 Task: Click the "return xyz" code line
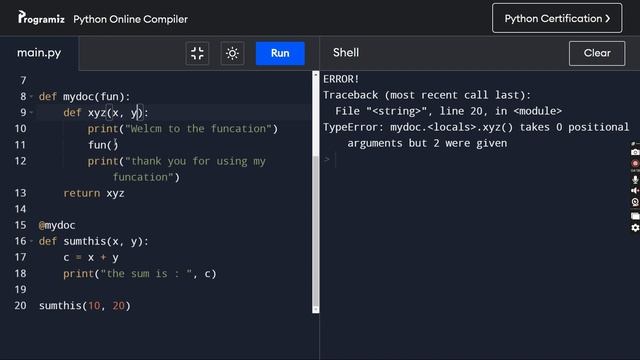coord(94,193)
